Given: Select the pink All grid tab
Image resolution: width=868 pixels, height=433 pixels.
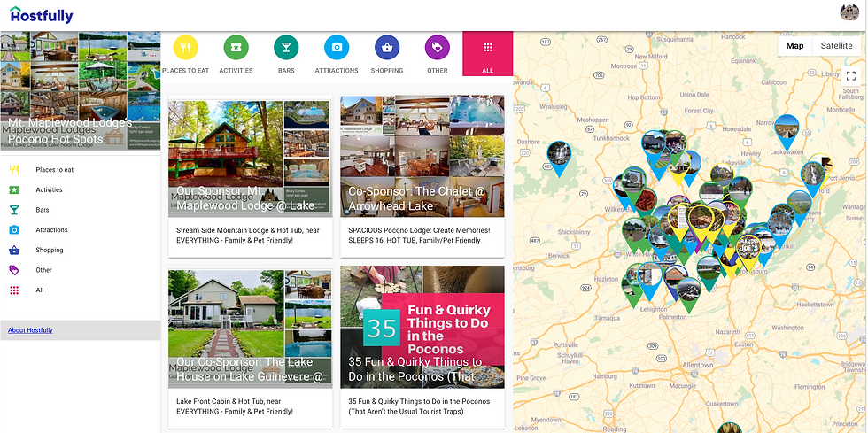Looking at the screenshot, I should point(488,54).
